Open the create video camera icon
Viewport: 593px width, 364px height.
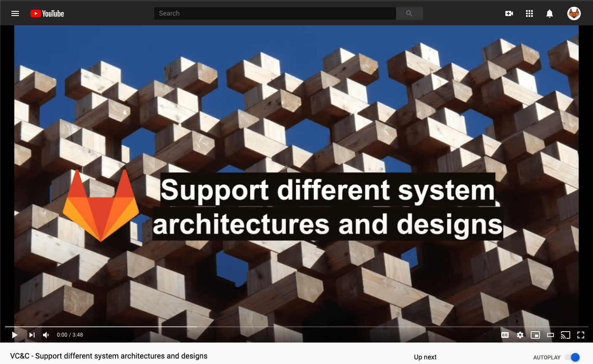click(509, 13)
